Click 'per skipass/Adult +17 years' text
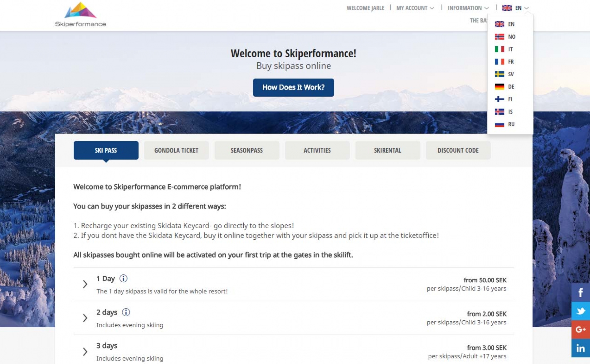 point(467,356)
